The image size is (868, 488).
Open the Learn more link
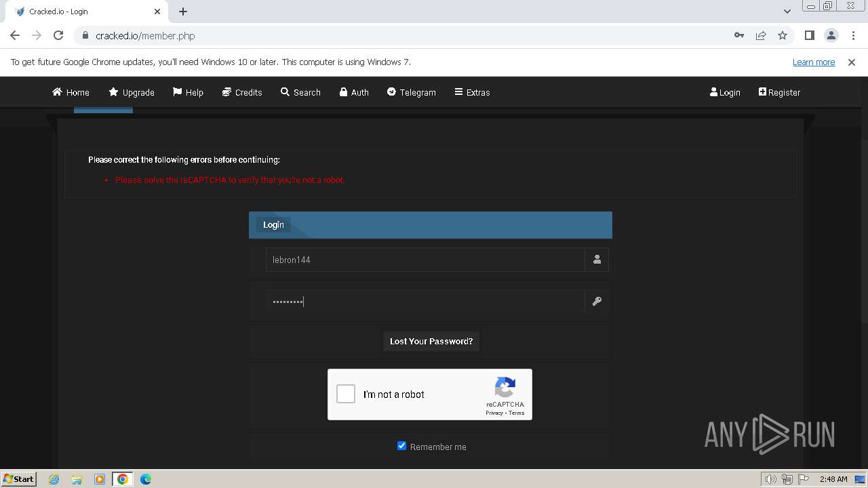(x=814, y=62)
